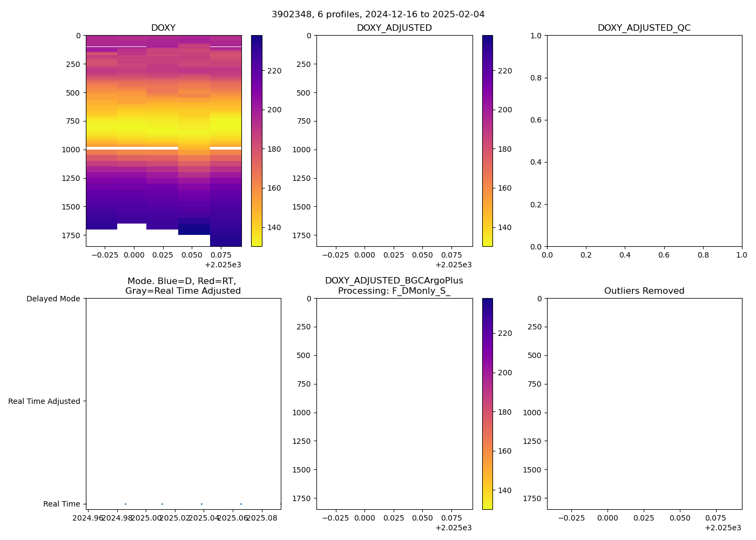The height and width of the screenshot is (540, 756).
Task: Click the DOXY_ADJUSTED_QC plot title
Action: tap(644, 28)
